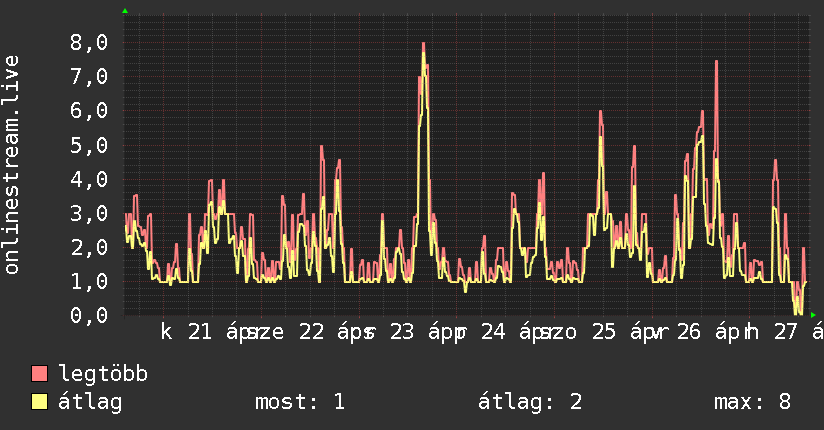Click the 22 date label on x-axis
This screenshot has width=824, height=430.
311,332
